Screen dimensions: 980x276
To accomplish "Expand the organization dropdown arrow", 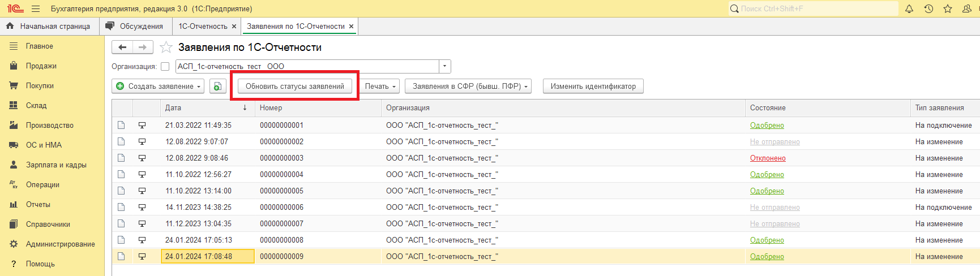I will (x=445, y=66).
